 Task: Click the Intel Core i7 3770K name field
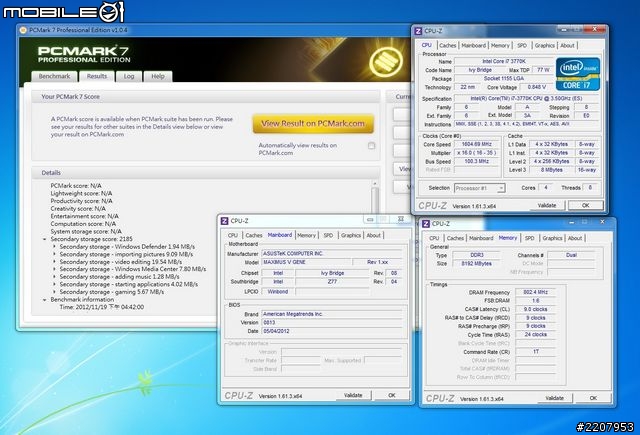pyautogui.click(x=504, y=61)
